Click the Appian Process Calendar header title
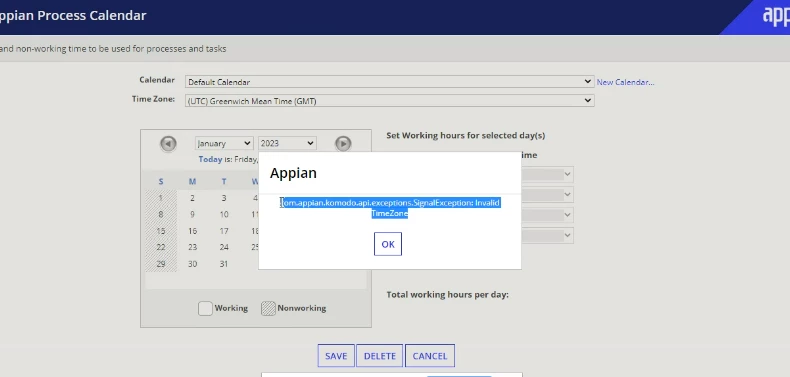This screenshot has width=790, height=377. click(73, 16)
